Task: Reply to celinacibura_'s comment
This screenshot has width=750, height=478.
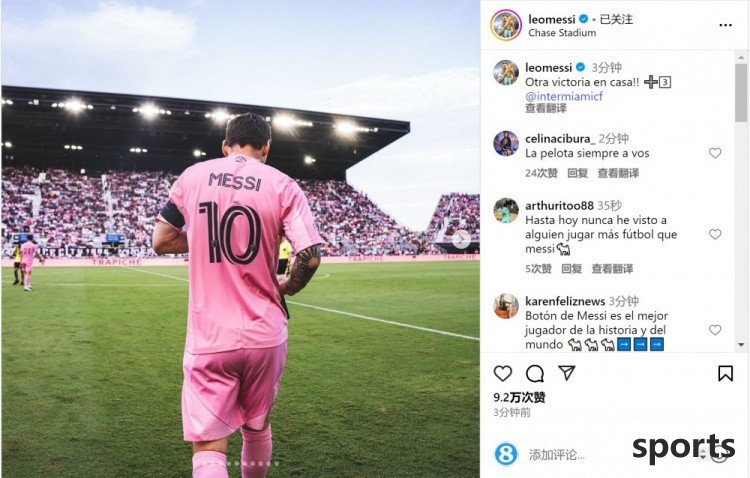Action: [x=577, y=173]
